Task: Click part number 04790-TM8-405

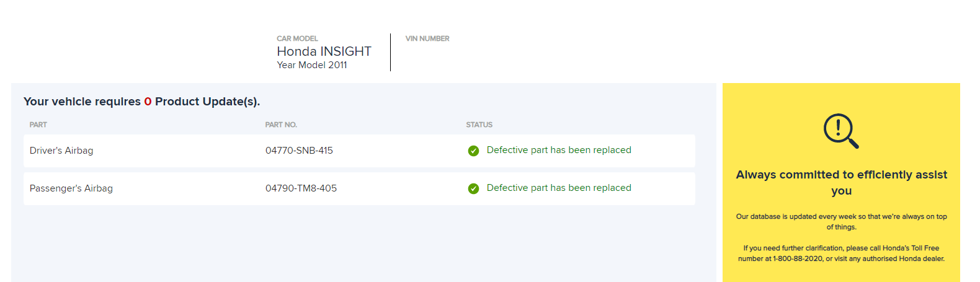Action: [x=301, y=188]
